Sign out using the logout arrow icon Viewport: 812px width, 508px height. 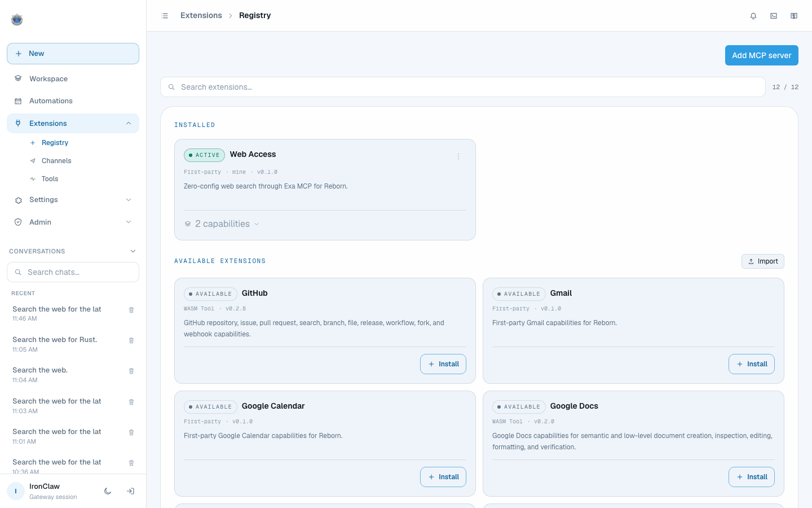[x=130, y=491]
